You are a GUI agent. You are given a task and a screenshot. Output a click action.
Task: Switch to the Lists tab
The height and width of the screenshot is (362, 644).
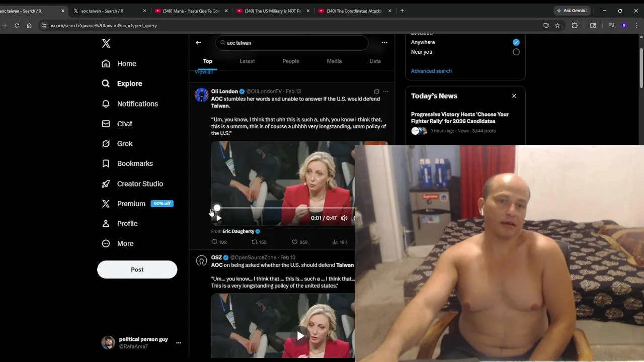[x=375, y=61]
